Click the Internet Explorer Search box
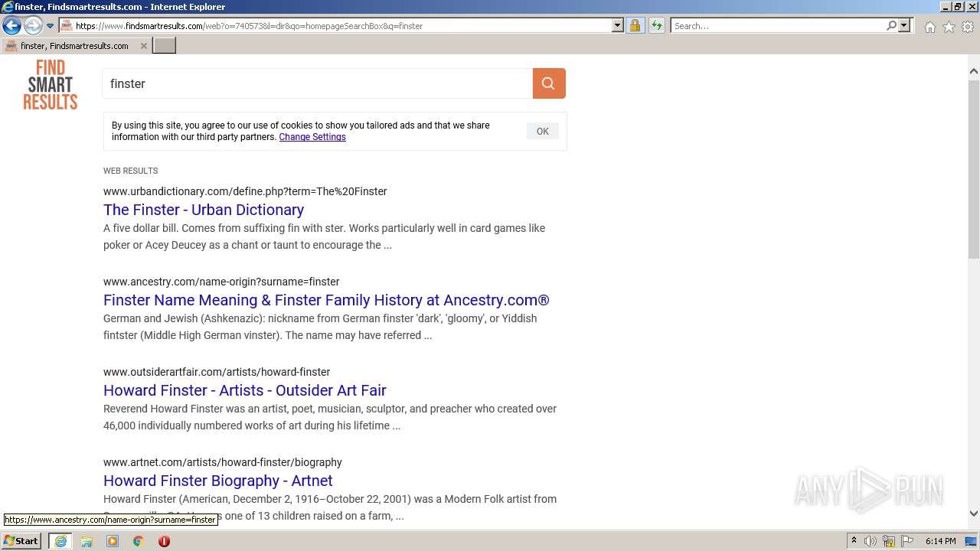This screenshot has width=980, height=551. pos(778,26)
